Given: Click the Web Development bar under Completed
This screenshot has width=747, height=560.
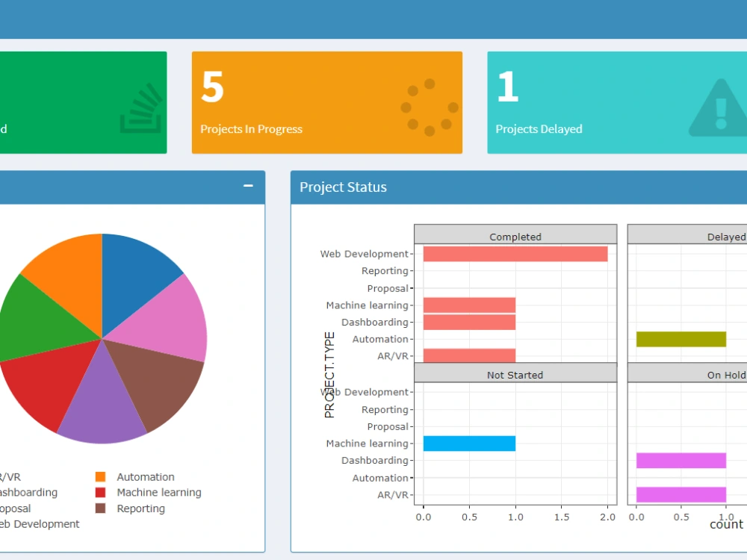Looking at the screenshot, I should pyautogui.click(x=515, y=254).
